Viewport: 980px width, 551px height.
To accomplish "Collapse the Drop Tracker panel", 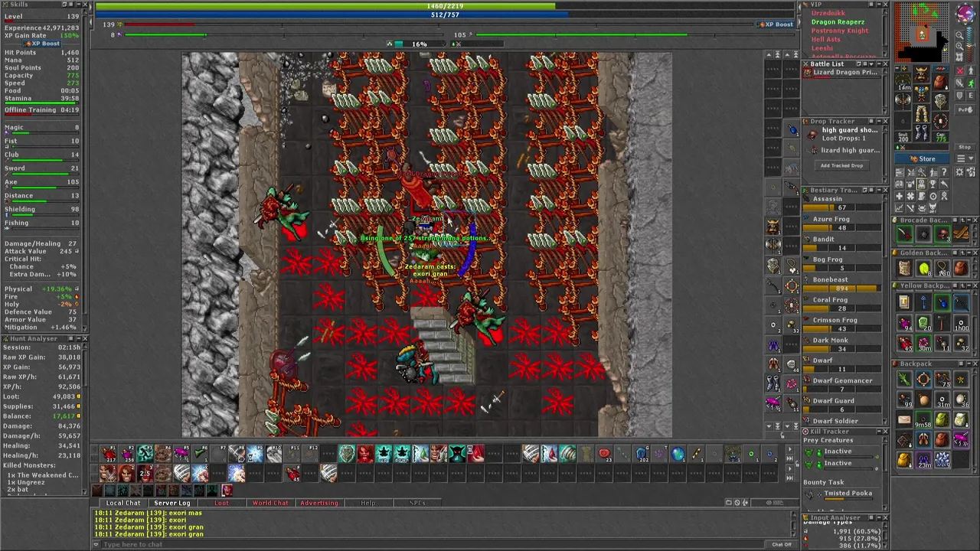I will 879,121.
